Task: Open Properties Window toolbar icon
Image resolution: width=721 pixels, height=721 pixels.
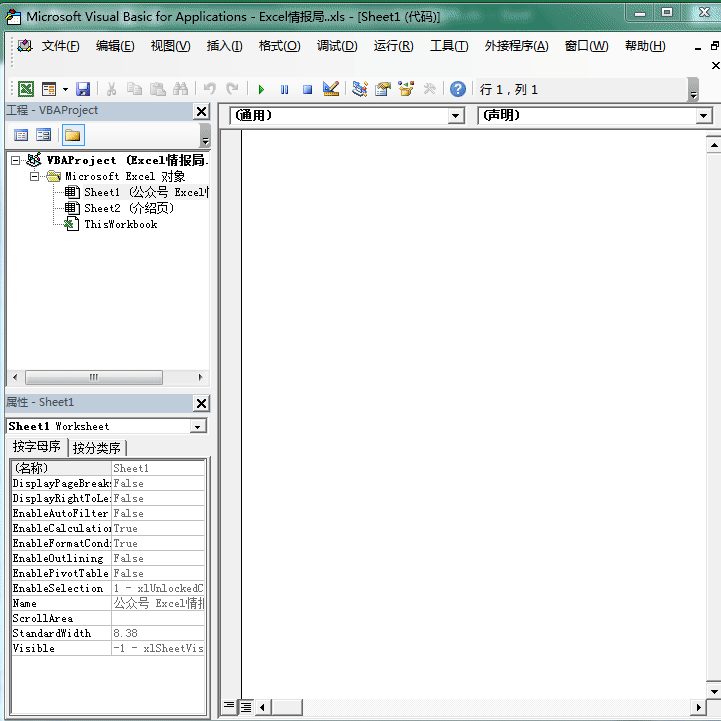Action: pos(383,89)
